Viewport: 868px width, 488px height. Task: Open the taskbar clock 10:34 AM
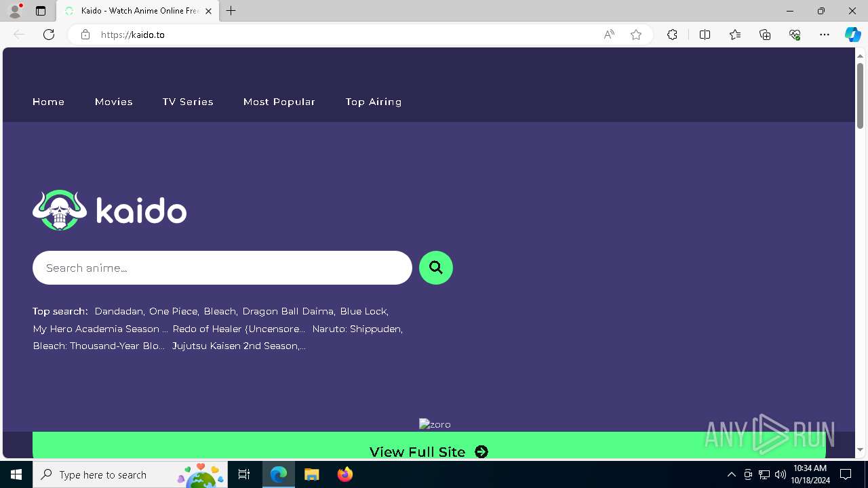[x=810, y=474]
